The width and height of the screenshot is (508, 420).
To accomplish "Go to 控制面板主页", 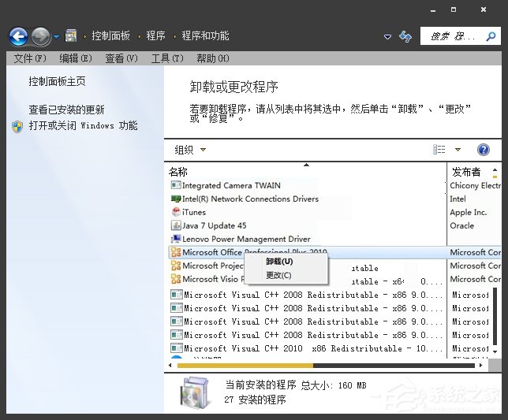I will point(57,81).
